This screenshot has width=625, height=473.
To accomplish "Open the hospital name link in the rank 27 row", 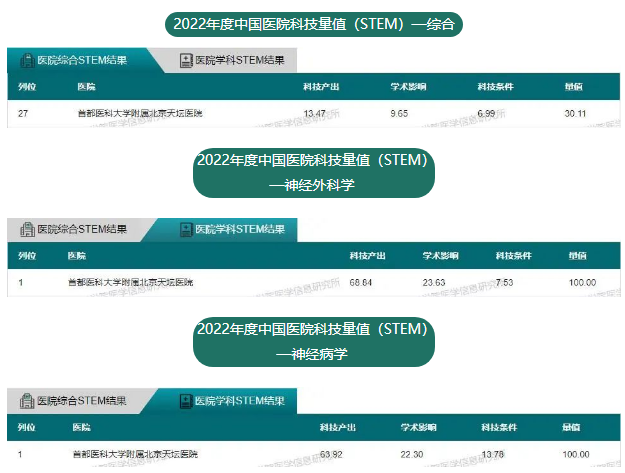I will coord(139,113).
